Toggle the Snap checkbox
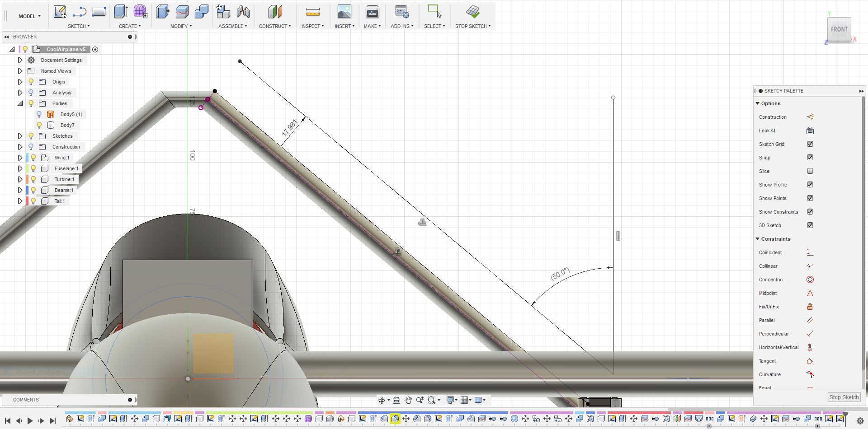The width and height of the screenshot is (868, 429). point(810,158)
